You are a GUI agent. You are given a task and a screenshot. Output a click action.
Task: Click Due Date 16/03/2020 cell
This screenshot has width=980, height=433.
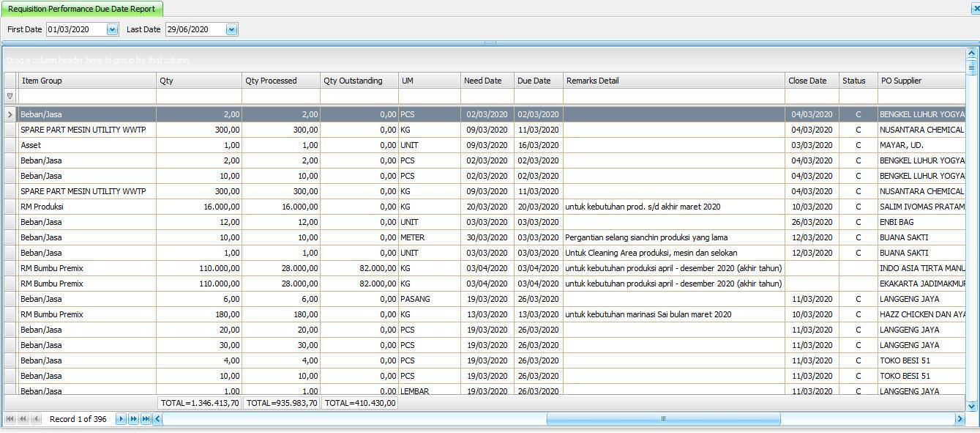click(539, 145)
